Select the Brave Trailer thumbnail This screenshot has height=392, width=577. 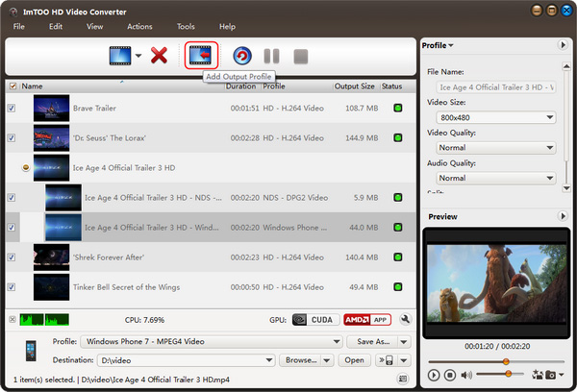click(51, 109)
